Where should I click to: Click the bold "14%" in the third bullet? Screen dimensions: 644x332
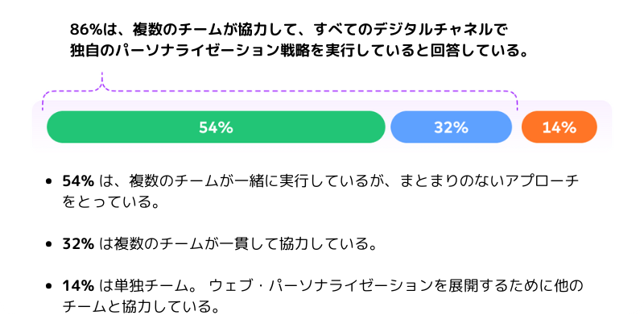pos(78,286)
